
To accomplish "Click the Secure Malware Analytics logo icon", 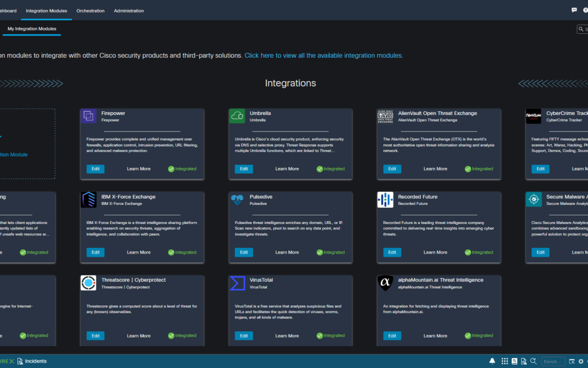I will coord(534,200).
